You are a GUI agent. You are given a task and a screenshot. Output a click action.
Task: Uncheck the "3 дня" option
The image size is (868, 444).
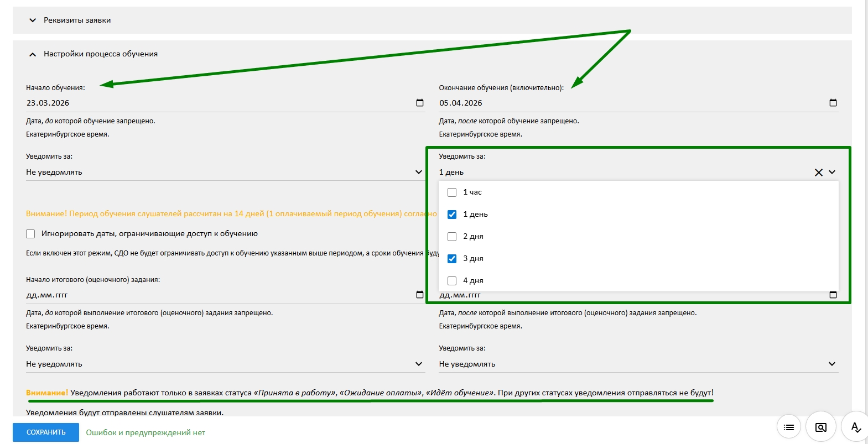pos(452,259)
